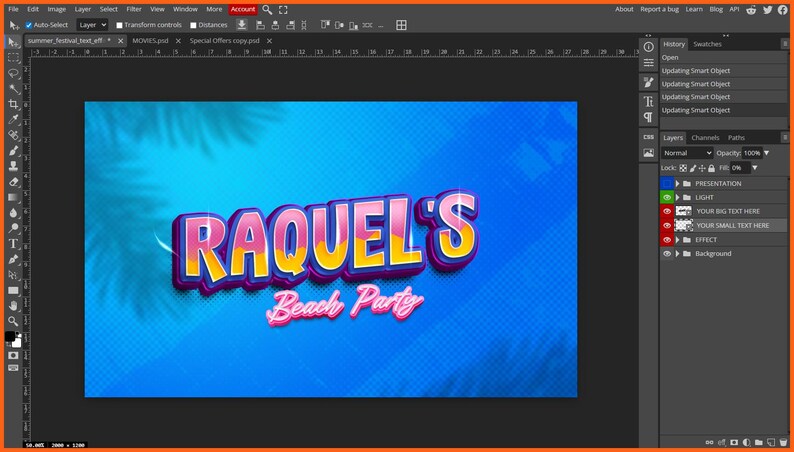Screen dimensions: 794x452
Task: Hide the YOUR BIG TEXT HERE layer
Action: tap(667, 211)
